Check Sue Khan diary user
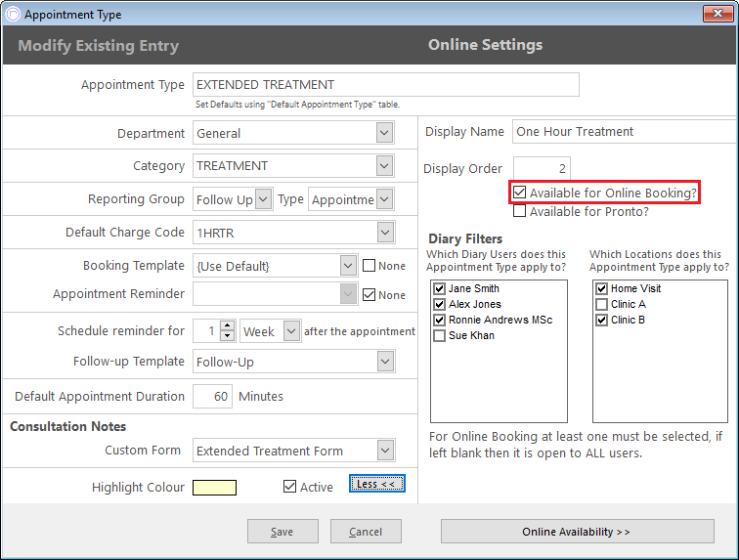739x560 pixels. [x=439, y=335]
